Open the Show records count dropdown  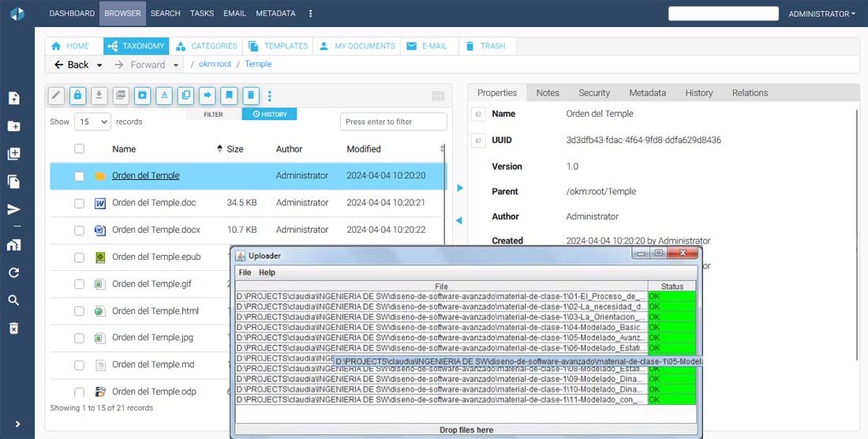tap(92, 122)
